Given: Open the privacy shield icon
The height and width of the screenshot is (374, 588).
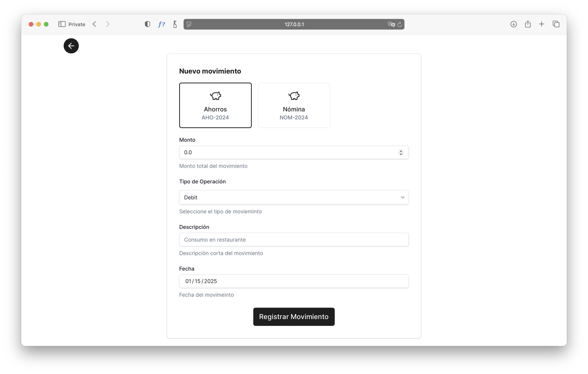Looking at the screenshot, I should 147,24.
